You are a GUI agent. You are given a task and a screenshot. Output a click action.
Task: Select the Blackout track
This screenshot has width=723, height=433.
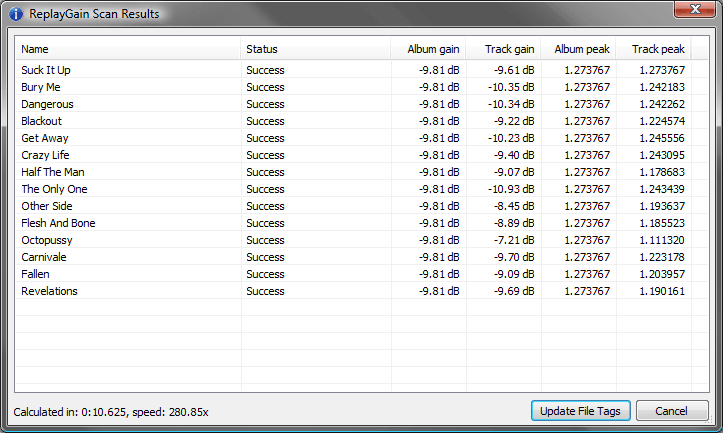tap(42, 121)
